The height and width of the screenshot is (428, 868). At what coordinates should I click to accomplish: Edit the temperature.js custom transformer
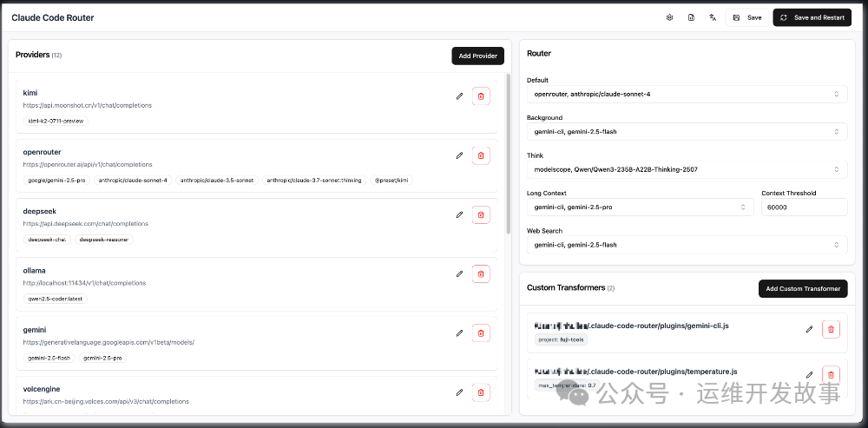(809, 374)
